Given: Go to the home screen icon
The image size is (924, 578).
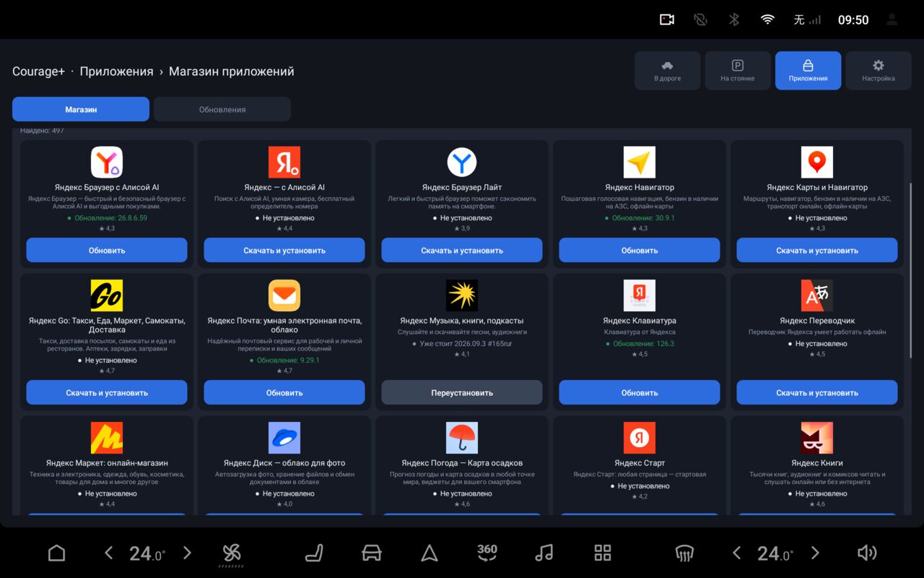Looking at the screenshot, I should 56,553.
